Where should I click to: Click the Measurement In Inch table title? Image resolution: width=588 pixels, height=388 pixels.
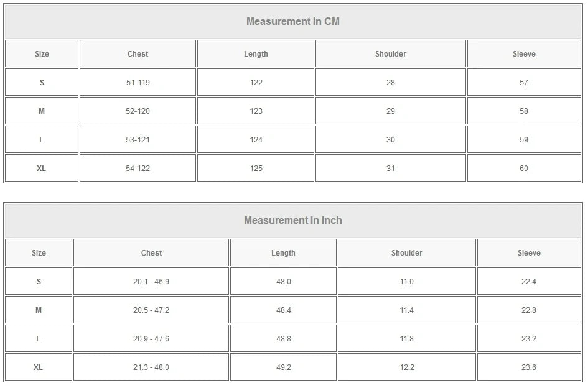293,221
